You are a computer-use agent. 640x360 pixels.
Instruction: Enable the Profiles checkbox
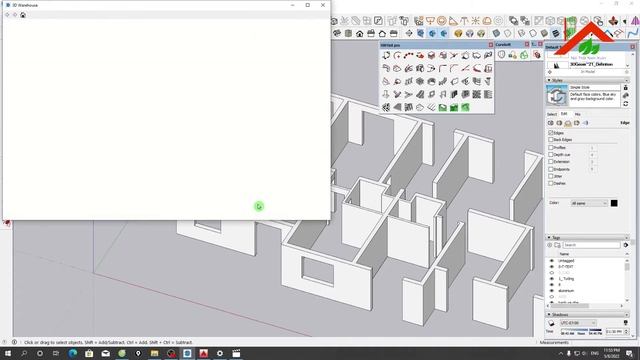[551, 147]
